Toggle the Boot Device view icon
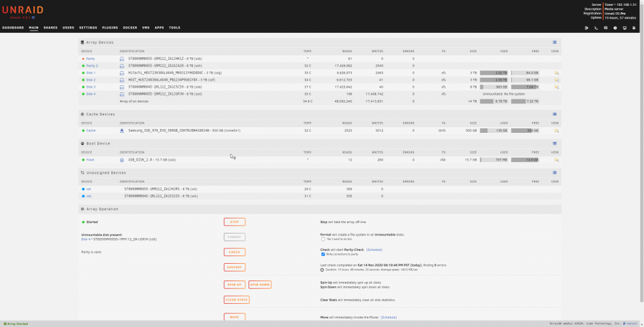Screen dimensions: 644x327 tap(554, 144)
